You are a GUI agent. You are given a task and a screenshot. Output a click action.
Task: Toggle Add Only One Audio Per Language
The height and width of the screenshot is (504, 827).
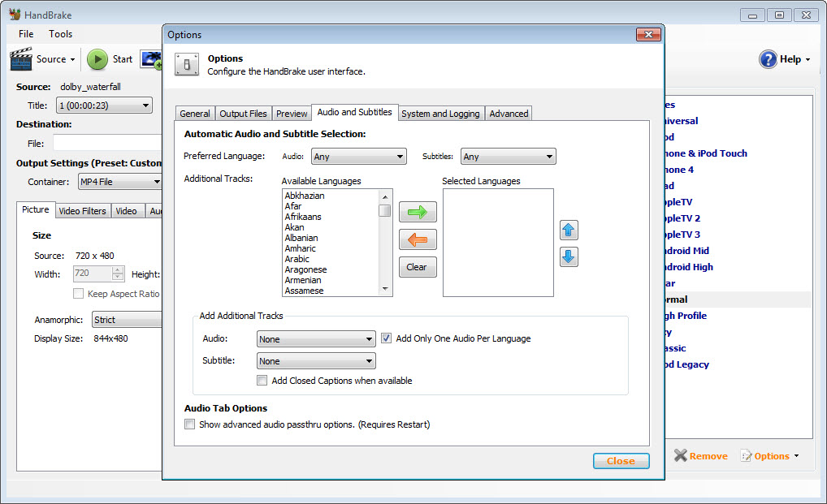[x=386, y=338]
